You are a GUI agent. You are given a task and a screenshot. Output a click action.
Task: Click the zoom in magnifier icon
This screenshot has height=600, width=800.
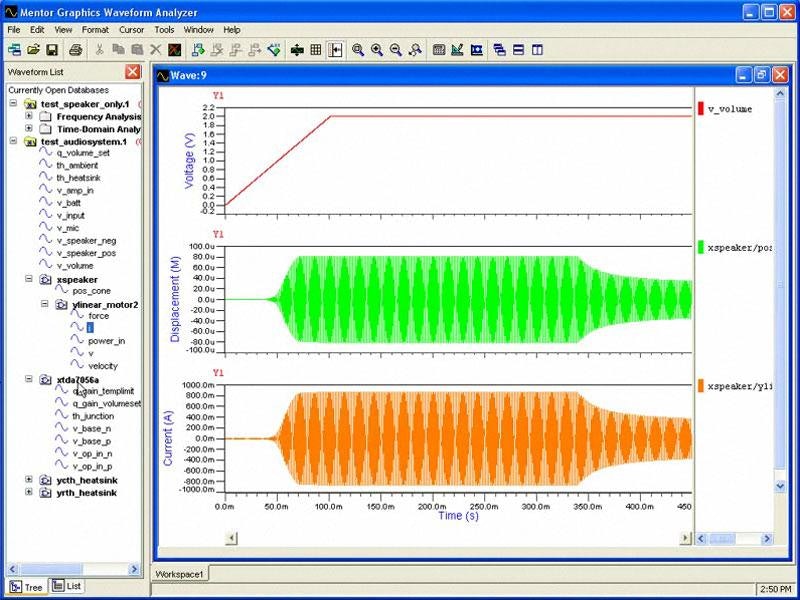[x=377, y=49]
